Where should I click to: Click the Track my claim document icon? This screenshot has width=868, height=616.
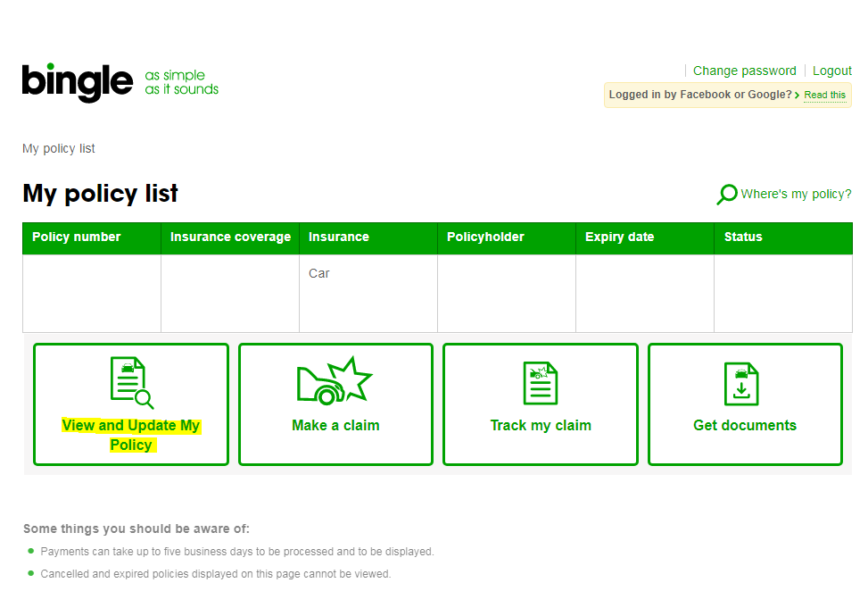click(541, 383)
